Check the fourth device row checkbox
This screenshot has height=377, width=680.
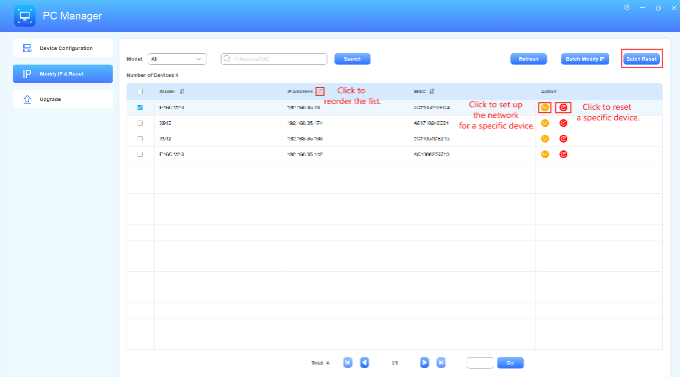coord(140,154)
